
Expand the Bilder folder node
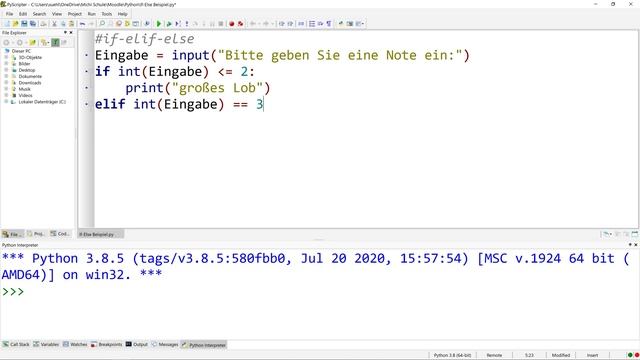click(6, 64)
